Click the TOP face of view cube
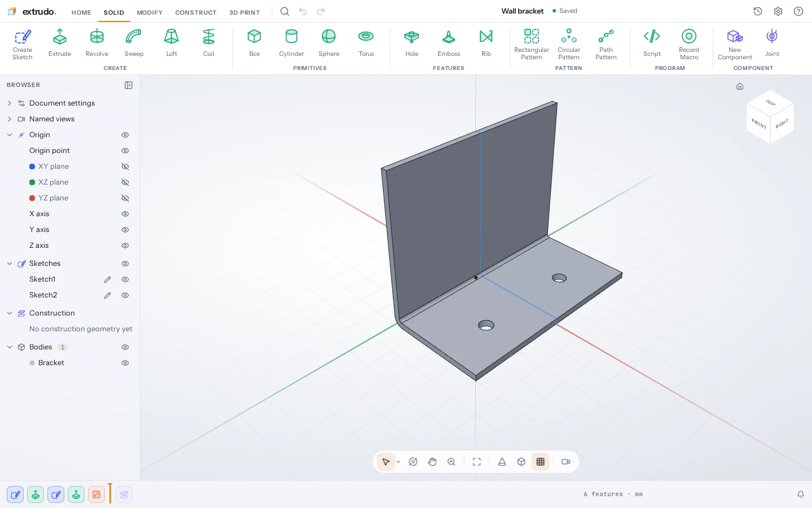The width and height of the screenshot is (812, 508). (770, 103)
